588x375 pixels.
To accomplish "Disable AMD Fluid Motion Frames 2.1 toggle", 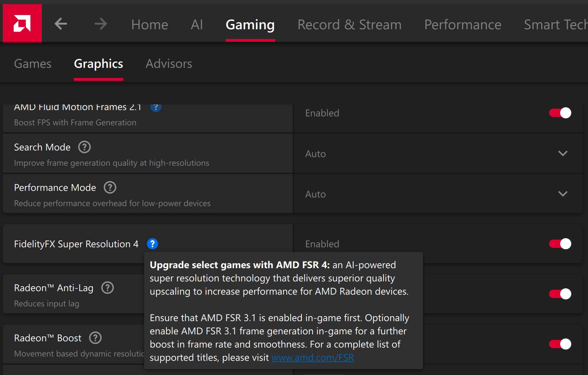I will (560, 113).
